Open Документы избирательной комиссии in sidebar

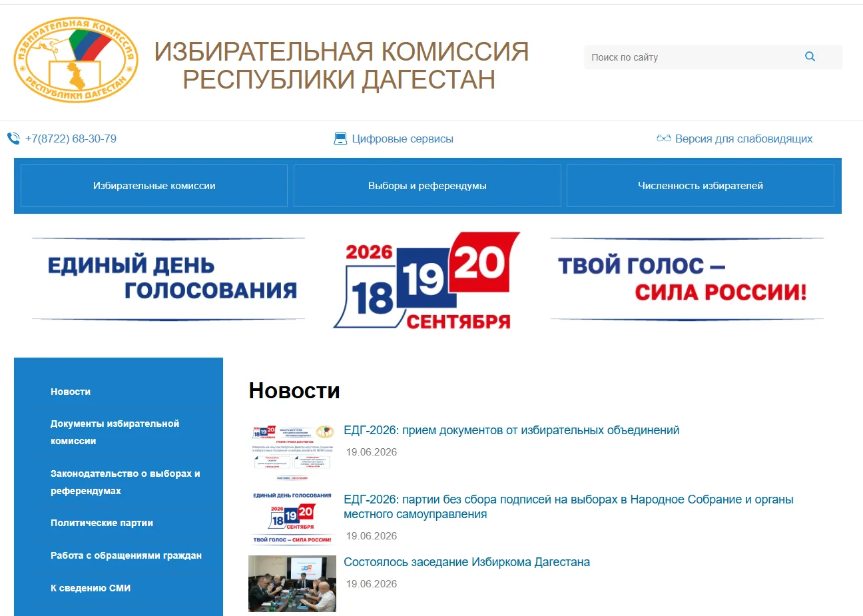[115, 432]
